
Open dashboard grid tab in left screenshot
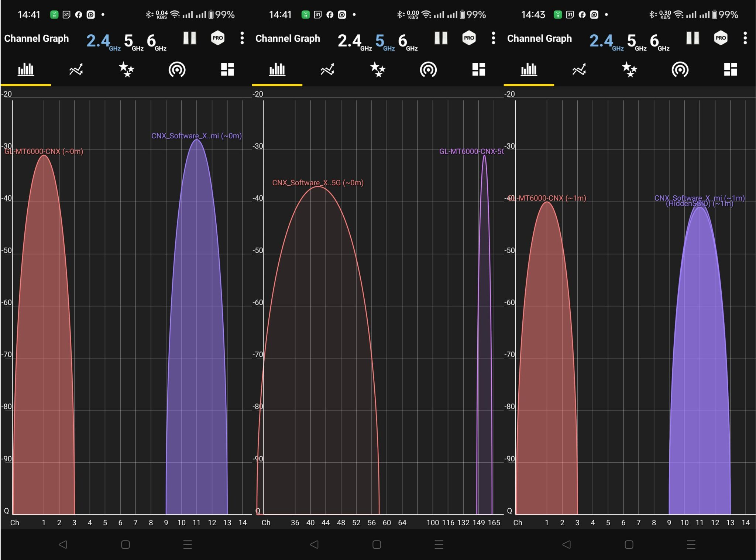point(227,69)
